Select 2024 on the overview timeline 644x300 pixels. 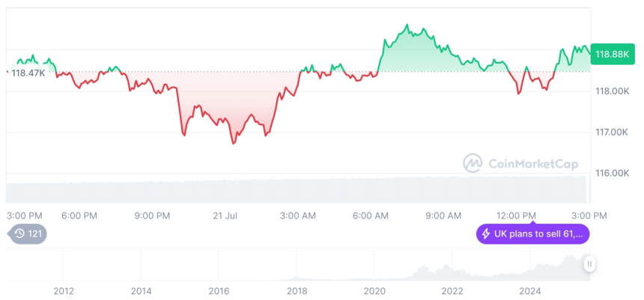(x=530, y=291)
